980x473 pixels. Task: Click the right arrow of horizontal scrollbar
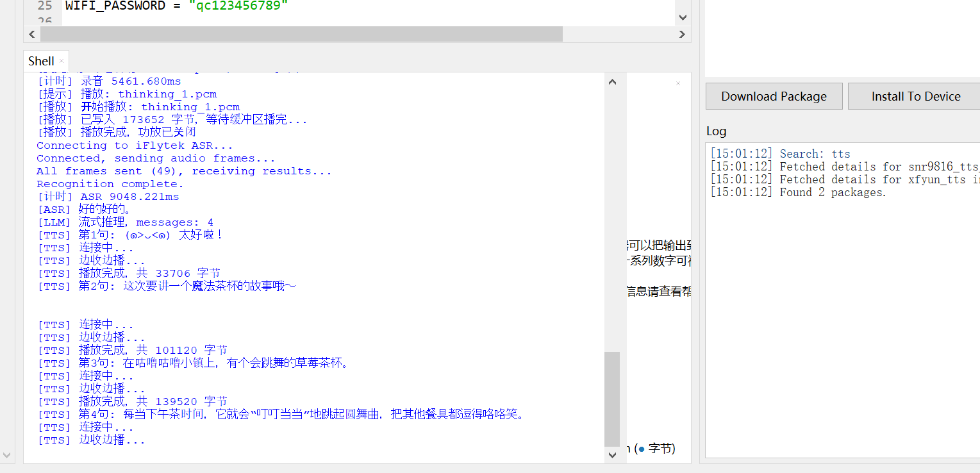click(682, 34)
